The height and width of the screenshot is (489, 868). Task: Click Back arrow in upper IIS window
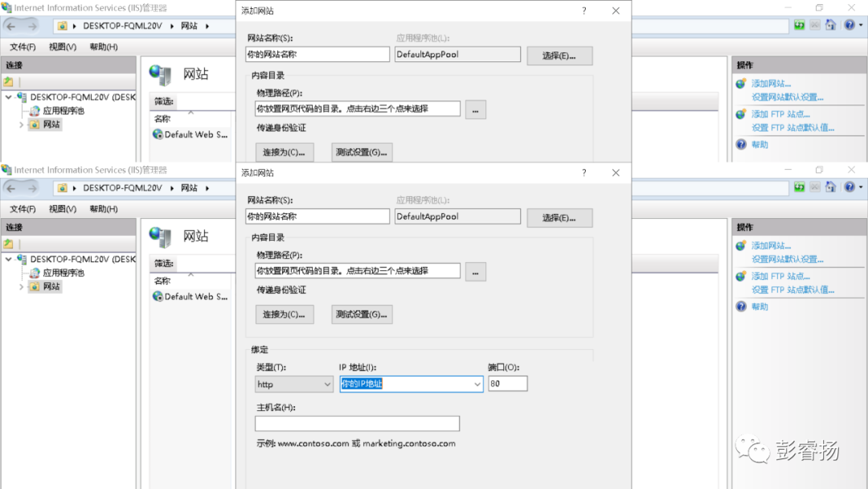pos(11,26)
